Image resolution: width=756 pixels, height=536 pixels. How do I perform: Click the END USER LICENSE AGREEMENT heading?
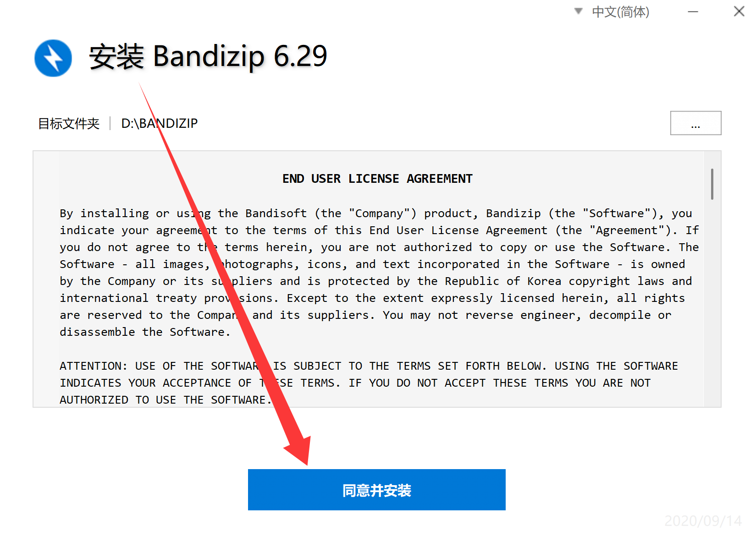click(x=377, y=178)
